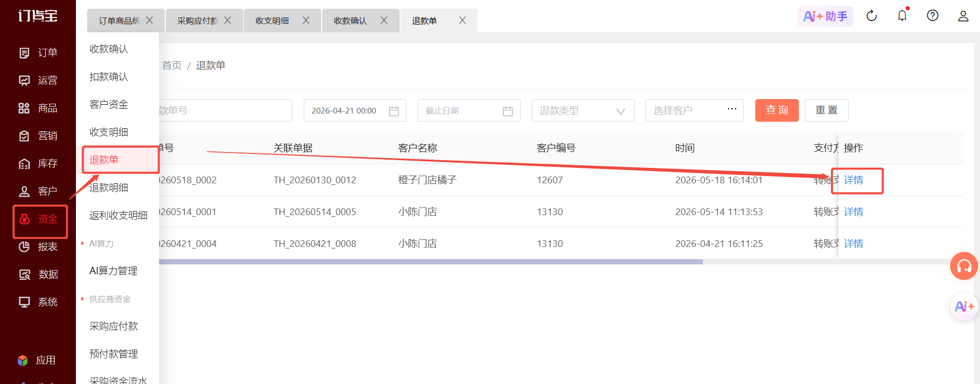Select AI算力管理 in the submenu
Viewport: 980px width, 384px height.
[x=113, y=271]
